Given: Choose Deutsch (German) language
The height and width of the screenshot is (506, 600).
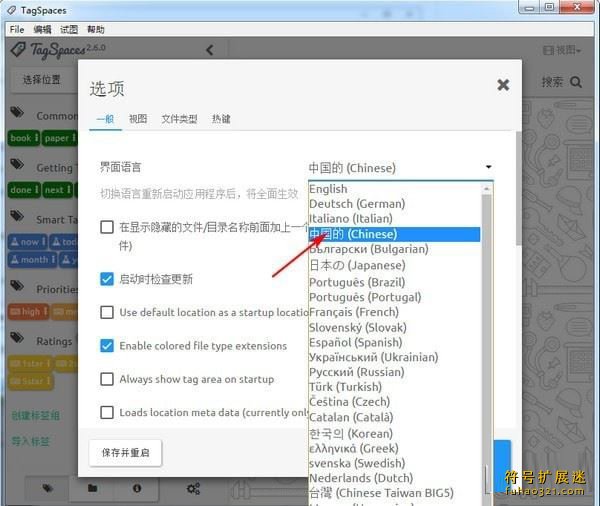Looking at the screenshot, I should [x=395, y=204].
